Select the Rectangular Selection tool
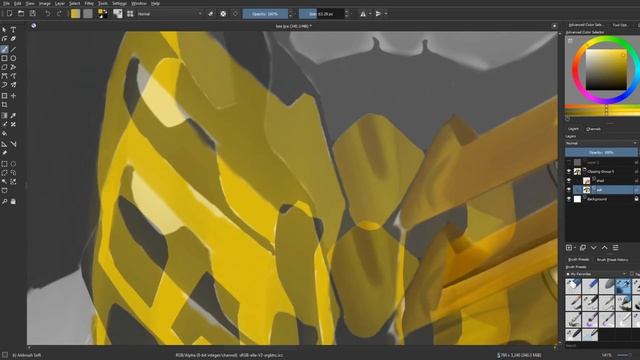 point(4,164)
